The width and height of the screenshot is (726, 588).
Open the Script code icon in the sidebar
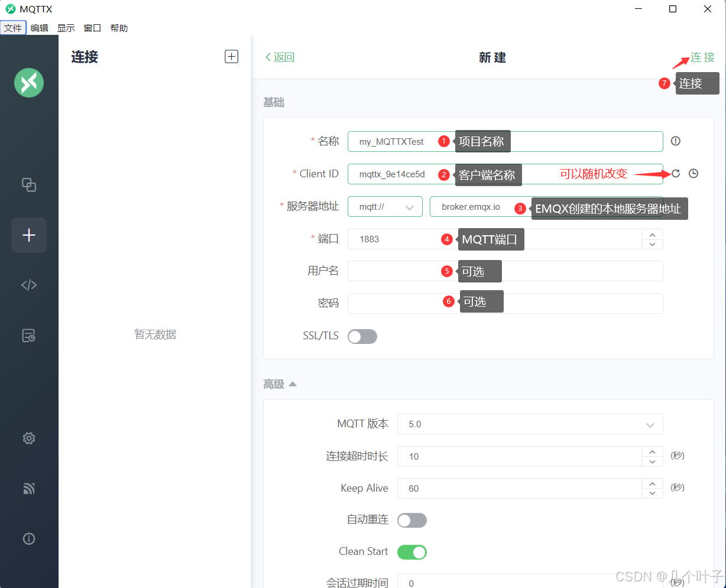(x=29, y=285)
